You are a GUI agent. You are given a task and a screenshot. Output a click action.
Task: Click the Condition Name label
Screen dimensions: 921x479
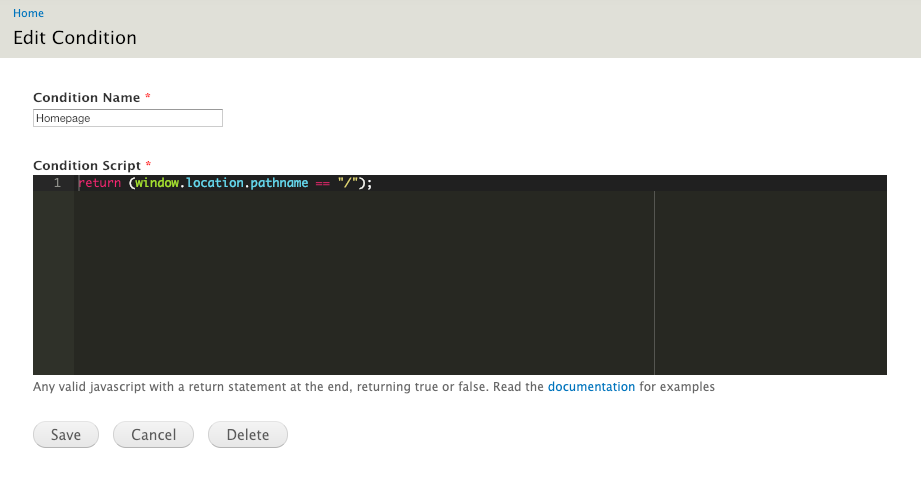86,98
